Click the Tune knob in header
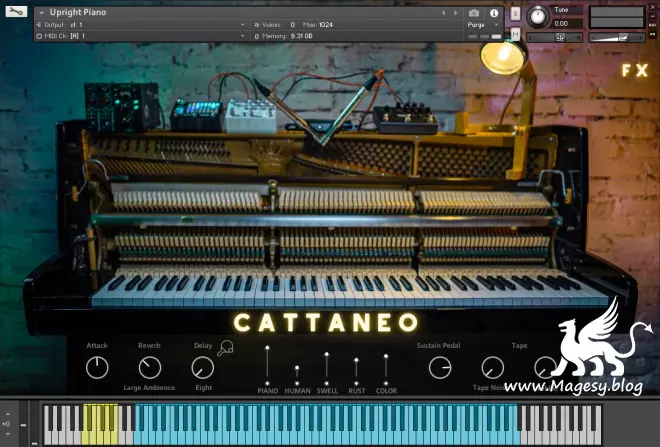This screenshot has width=660, height=447. click(538, 17)
